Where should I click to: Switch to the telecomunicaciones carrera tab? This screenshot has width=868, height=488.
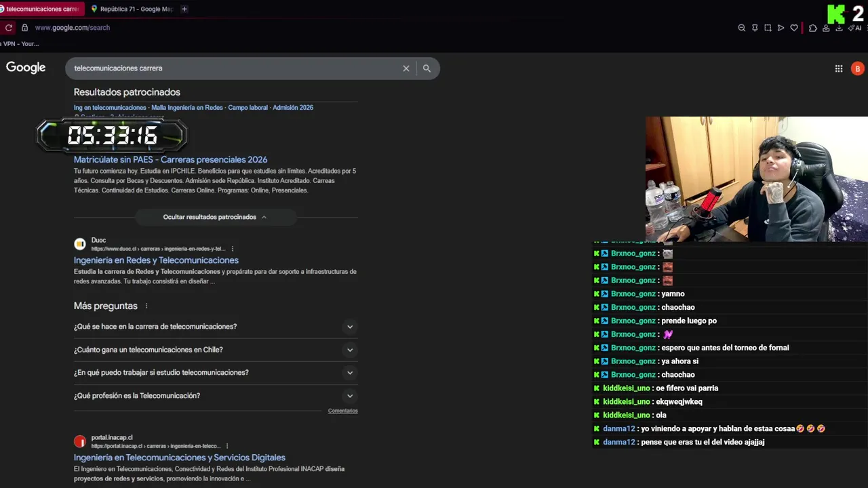[x=42, y=9]
